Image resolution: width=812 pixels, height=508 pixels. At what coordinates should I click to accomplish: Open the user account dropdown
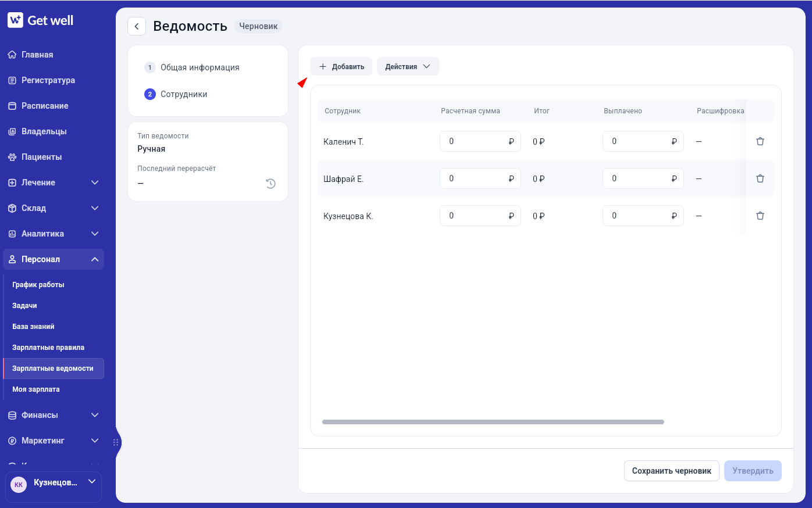tap(91, 482)
